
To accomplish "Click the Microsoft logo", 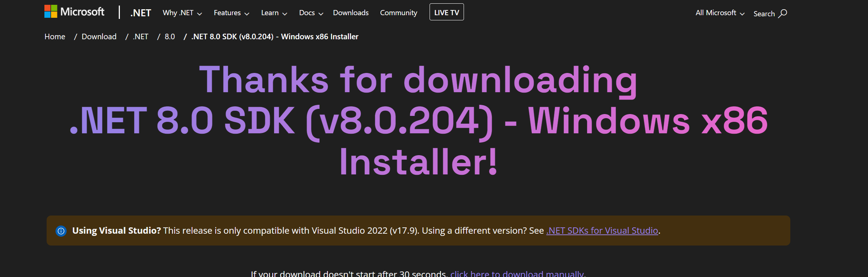I will 74,12.
